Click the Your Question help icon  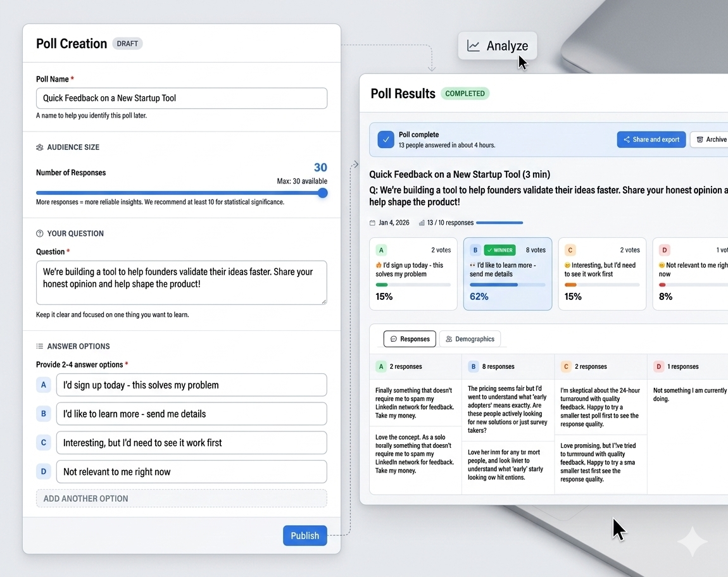click(40, 233)
